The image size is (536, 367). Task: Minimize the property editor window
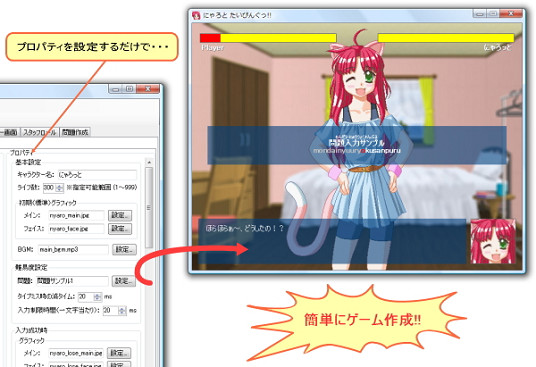[x=116, y=89]
